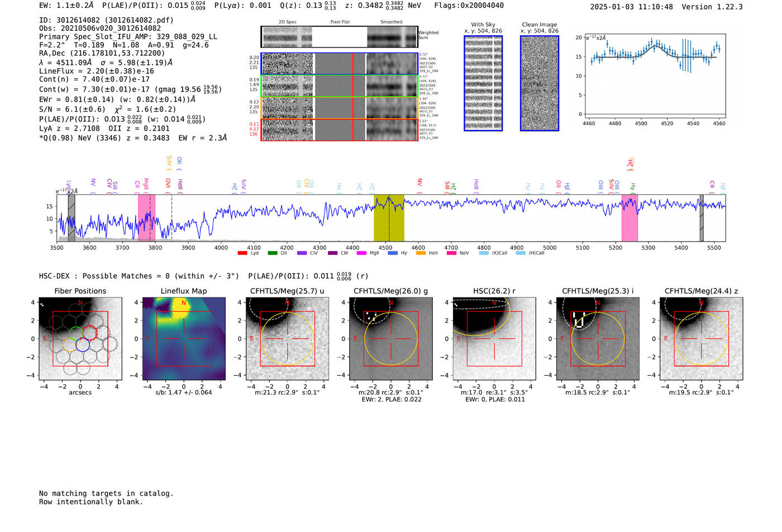Click the red OVI line label above the spectrum
This screenshot has width=782, height=532.
point(168,185)
